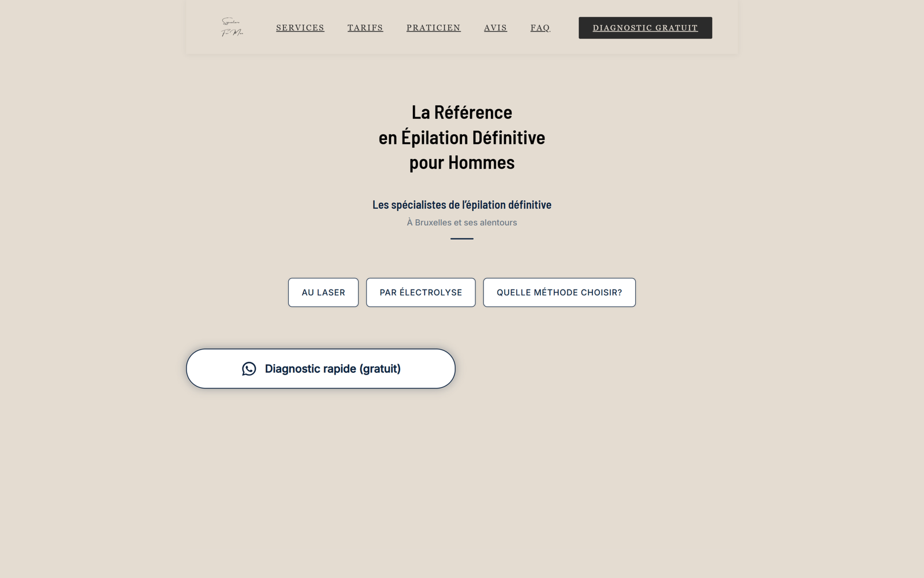Choose laser hair removal method button
This screenshot has height=578, width=924.
[323, 292]
